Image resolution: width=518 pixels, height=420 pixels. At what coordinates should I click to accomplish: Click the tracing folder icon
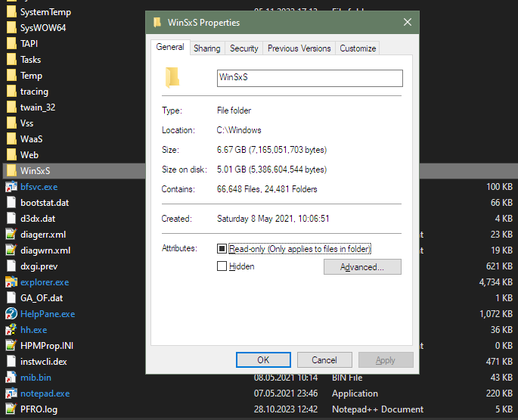[11, 92]
